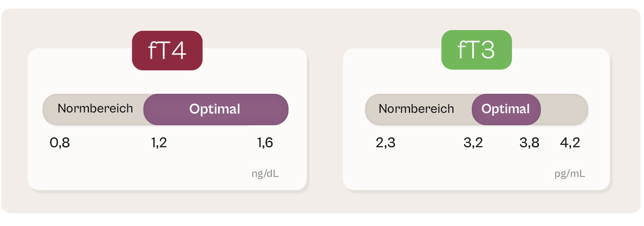Click the 2,3 value under fT3
The image size is (644, 226).
pyautogui.click(x=385, y=143)
